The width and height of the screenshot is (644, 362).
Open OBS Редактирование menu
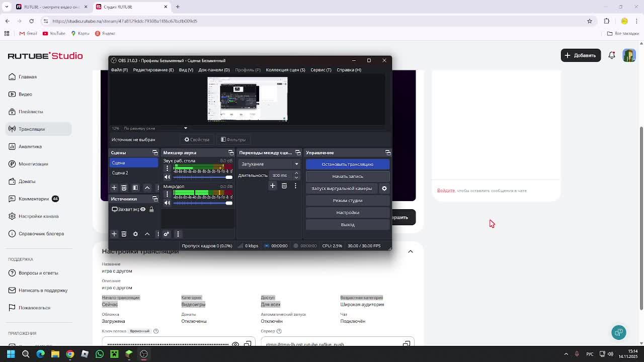(x=153, y=70)
